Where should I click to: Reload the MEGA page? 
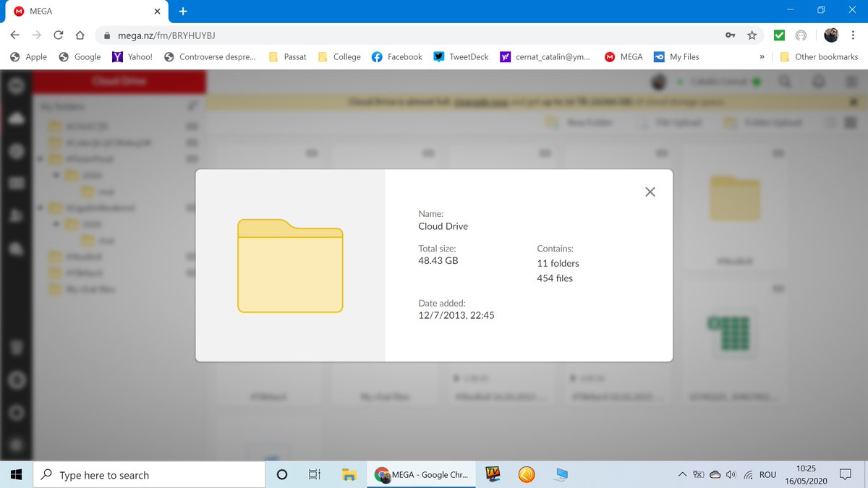(x=59, y=35)
